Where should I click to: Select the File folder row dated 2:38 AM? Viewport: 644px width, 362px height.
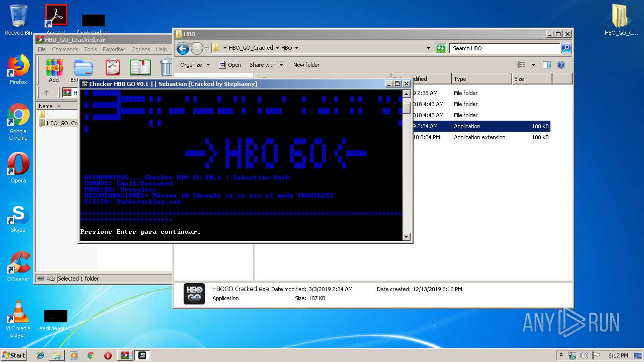point(481,93)
